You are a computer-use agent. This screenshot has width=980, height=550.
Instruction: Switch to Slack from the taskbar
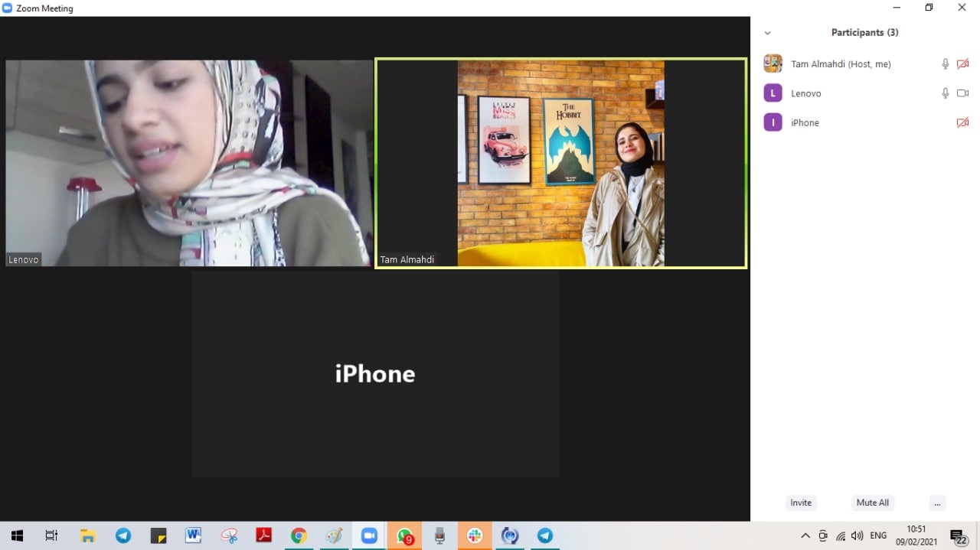tap(475, 535)
